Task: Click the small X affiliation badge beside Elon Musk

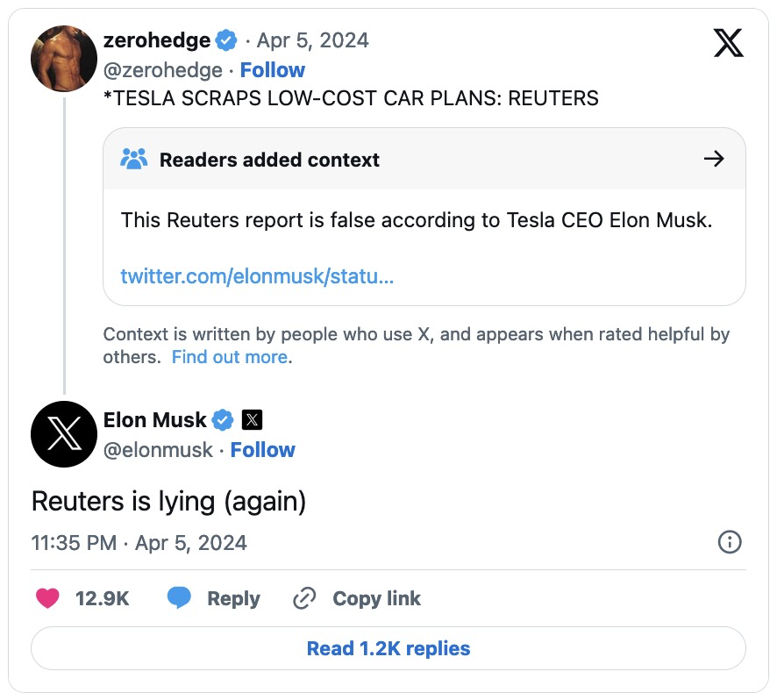Action: click(252, 420)
